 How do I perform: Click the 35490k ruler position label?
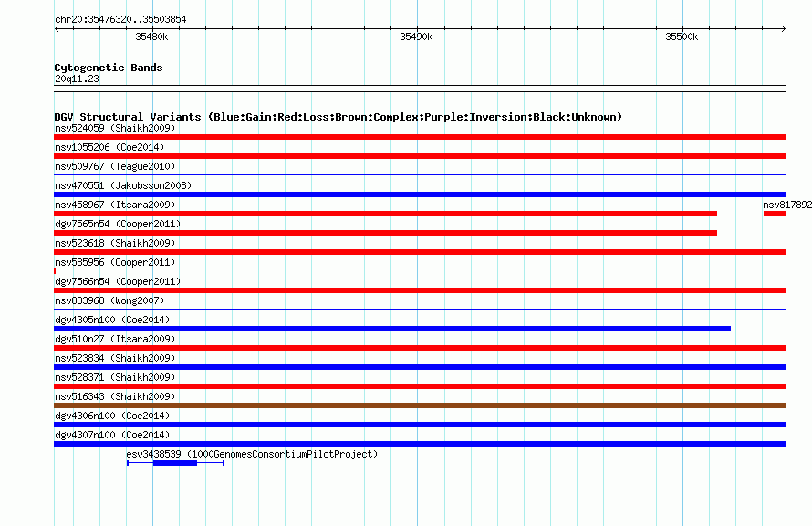416,37
